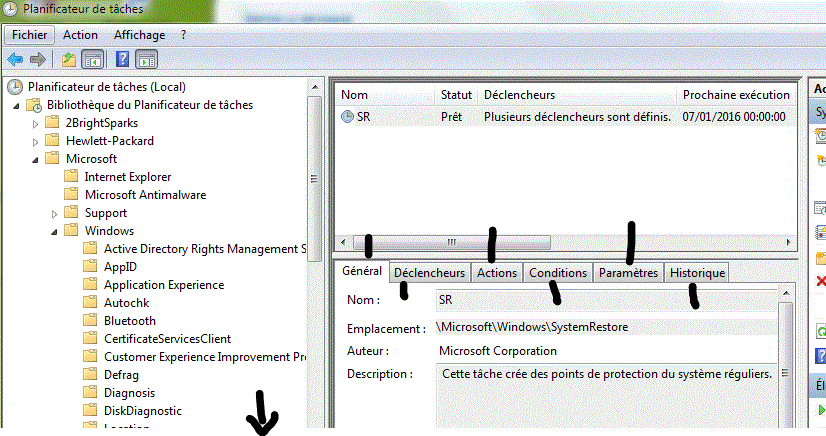The image size is (826, 436).
Task: Switch to the Historique tab
Action: pos(697,273)
